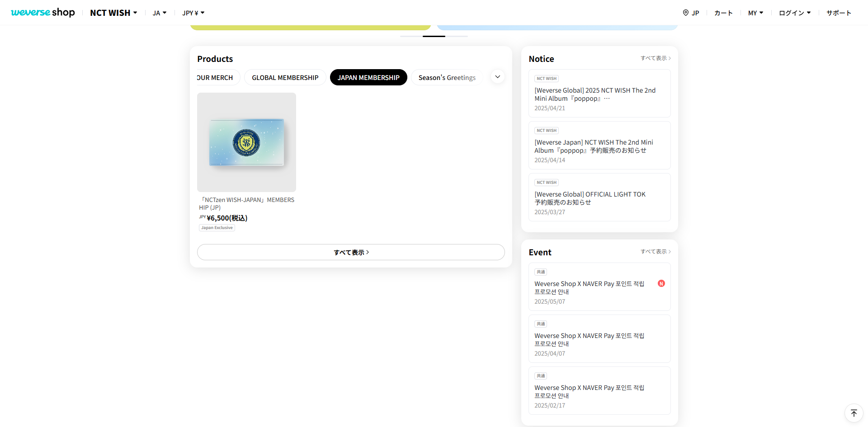The width and height of the screenshot is (868, 427).
Task: Select the JP shipping location pin
Action: pos(691,13)
